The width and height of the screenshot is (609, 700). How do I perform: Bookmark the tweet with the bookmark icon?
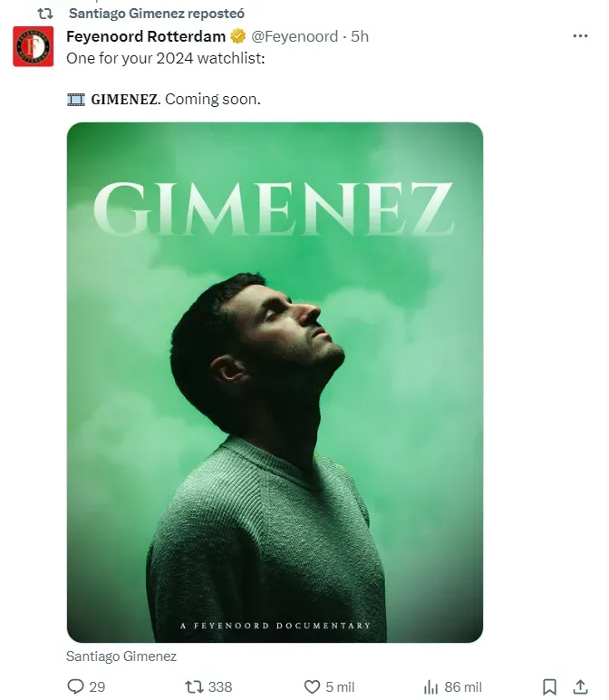[x=549, y=687]
